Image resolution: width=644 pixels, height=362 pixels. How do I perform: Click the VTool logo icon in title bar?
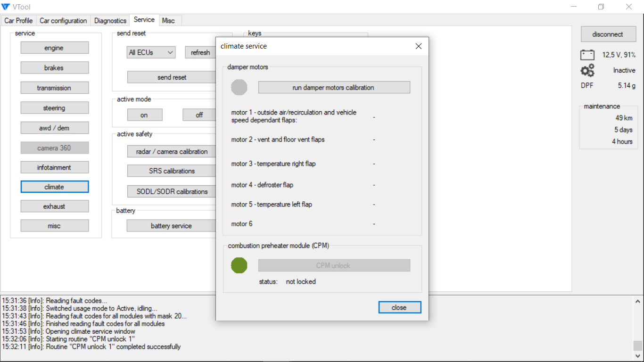coord(6,7)
